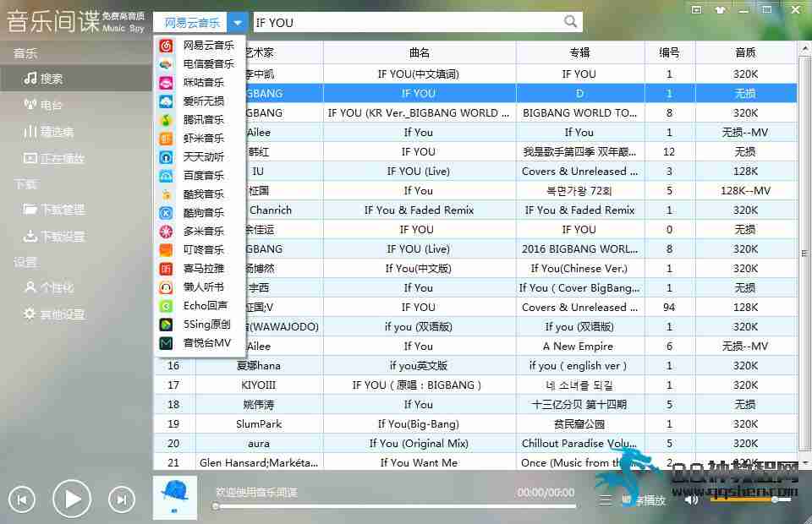Image resolution: width=812 pixels, height=524 pixels.
Task: Select the aura 'If You (Original Mix)' row
Action: (475, 444)
